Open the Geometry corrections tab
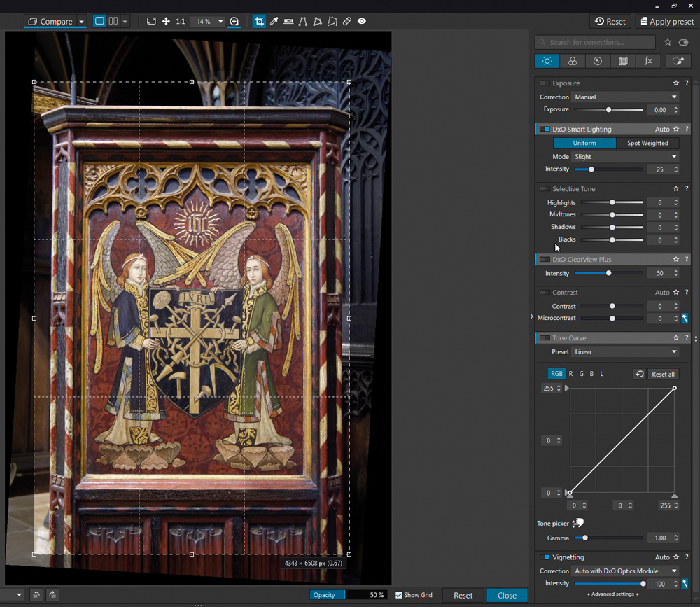 (x=623, y=61)
